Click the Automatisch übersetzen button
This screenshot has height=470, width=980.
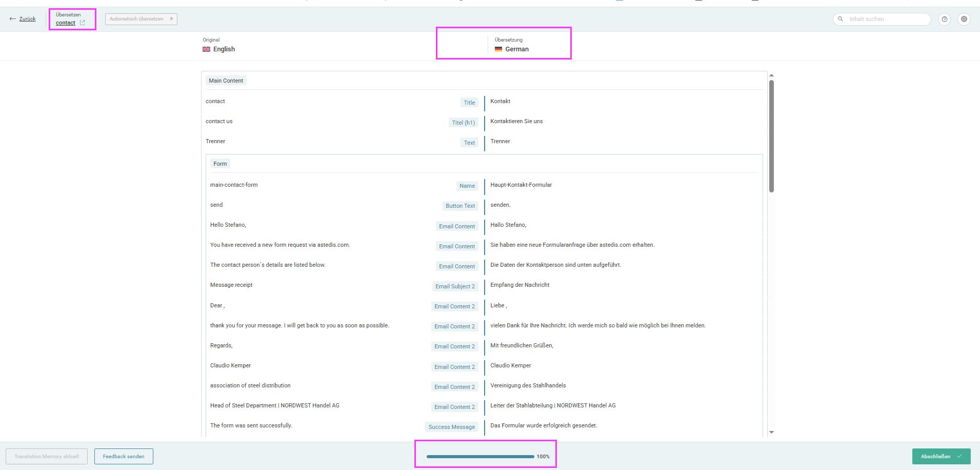tap(141, 19)
